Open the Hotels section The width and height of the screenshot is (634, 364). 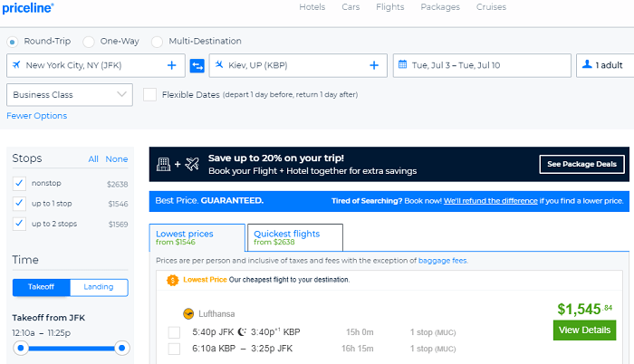[x=312, y=7]
